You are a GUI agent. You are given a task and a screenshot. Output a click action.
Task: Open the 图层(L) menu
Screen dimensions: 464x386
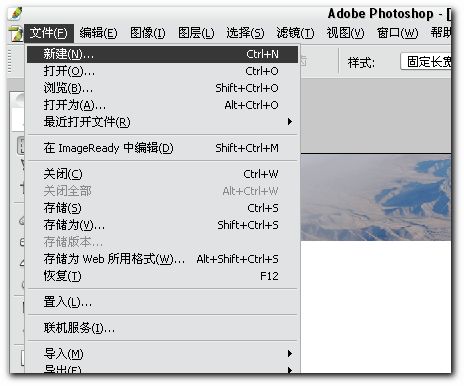196,33
